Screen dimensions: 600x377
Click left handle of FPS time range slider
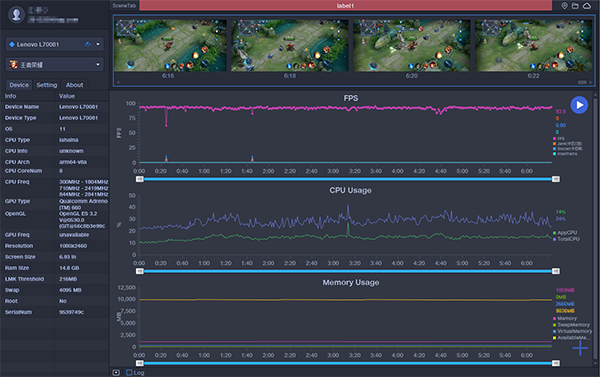[x=140, y=179]
